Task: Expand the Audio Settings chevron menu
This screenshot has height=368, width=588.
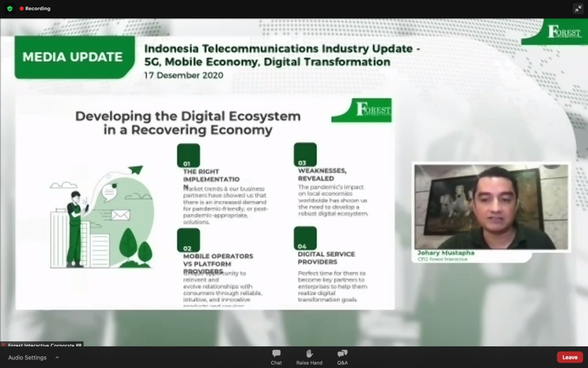Action: pyautogui.click(x=57, y=357)
